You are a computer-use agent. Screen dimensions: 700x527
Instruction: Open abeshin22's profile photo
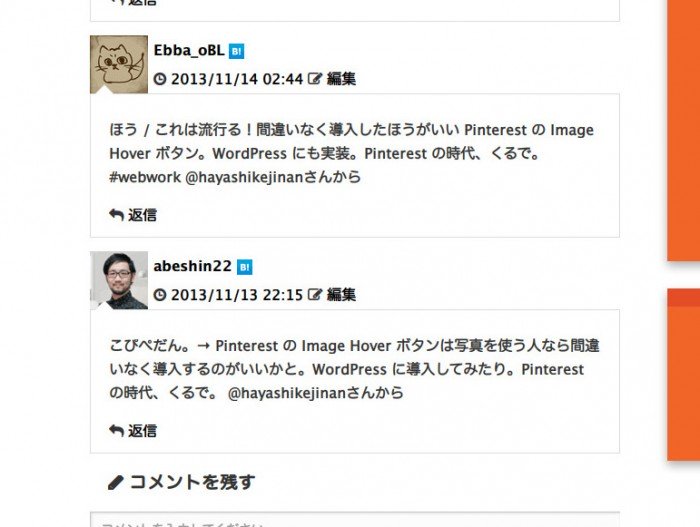[x=119, y=280]
